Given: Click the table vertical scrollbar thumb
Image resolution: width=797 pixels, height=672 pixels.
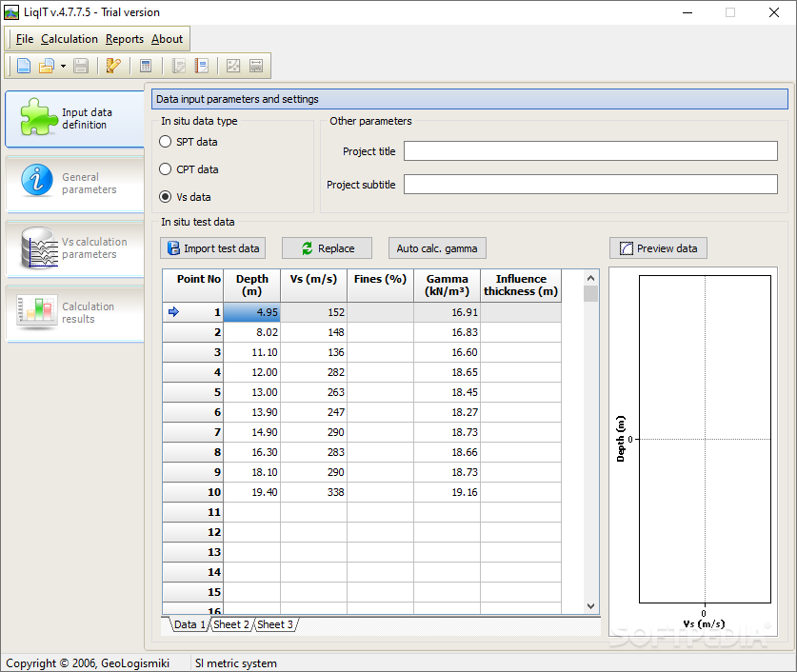Looking at the screenshot, I should click(590, 293).
